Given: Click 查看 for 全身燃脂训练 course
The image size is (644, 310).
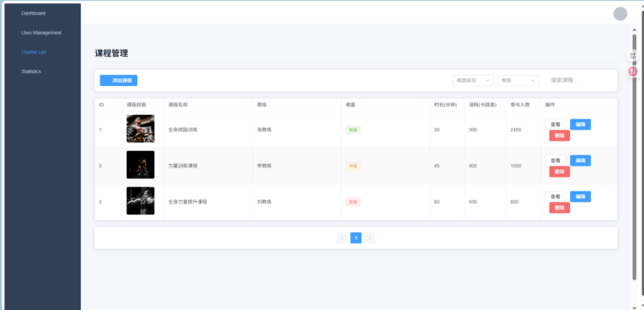Looking at the screenshot, I should tap(556, 125).
